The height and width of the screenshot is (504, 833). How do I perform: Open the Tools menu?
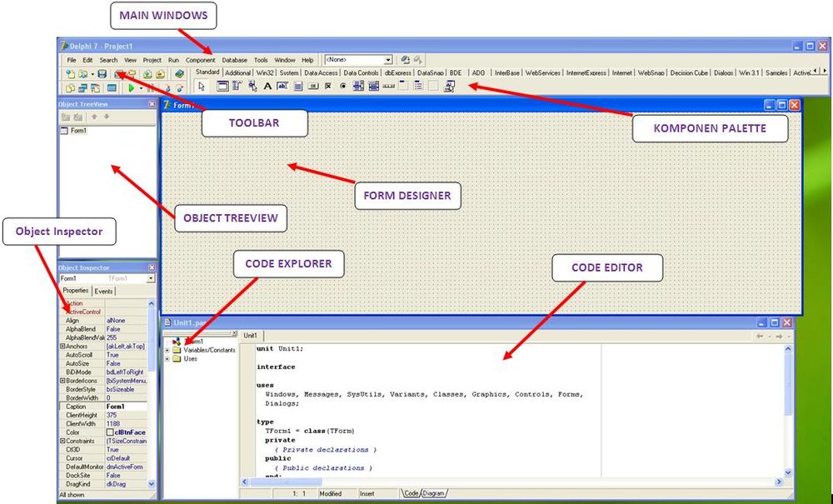pyautogui.click(x=261, y=60)
